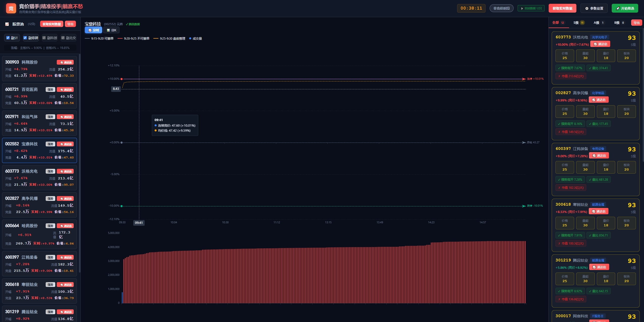Toggle the 成交量 legend series
Screen dimensions: 644x322
[x=195, y=39]
